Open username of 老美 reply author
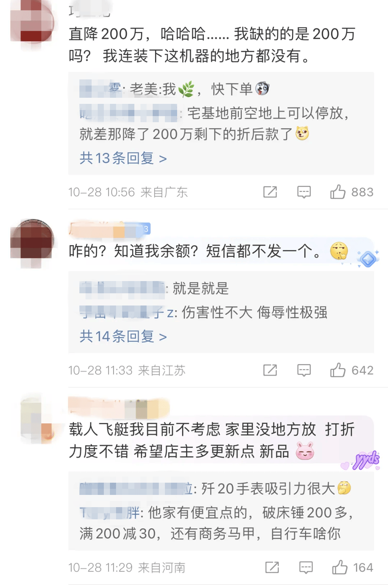This screenshot has height=588, width=388. pos(101,89)
